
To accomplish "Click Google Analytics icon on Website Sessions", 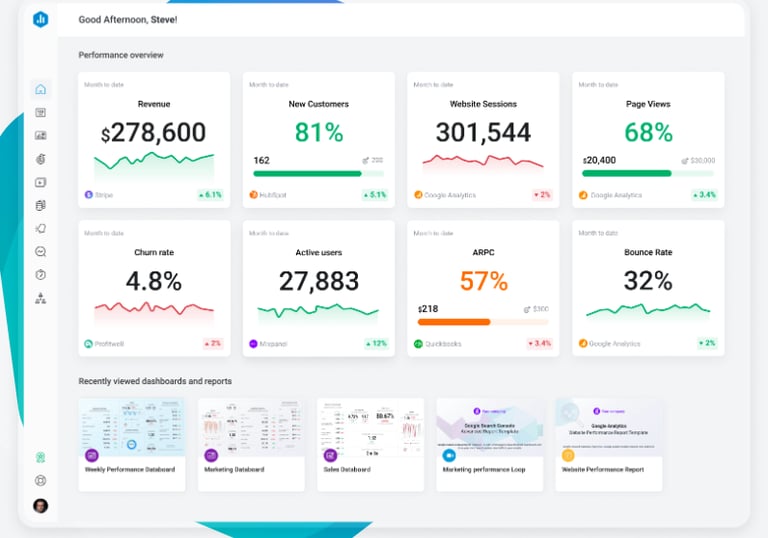I will click(x=418, y=195).
